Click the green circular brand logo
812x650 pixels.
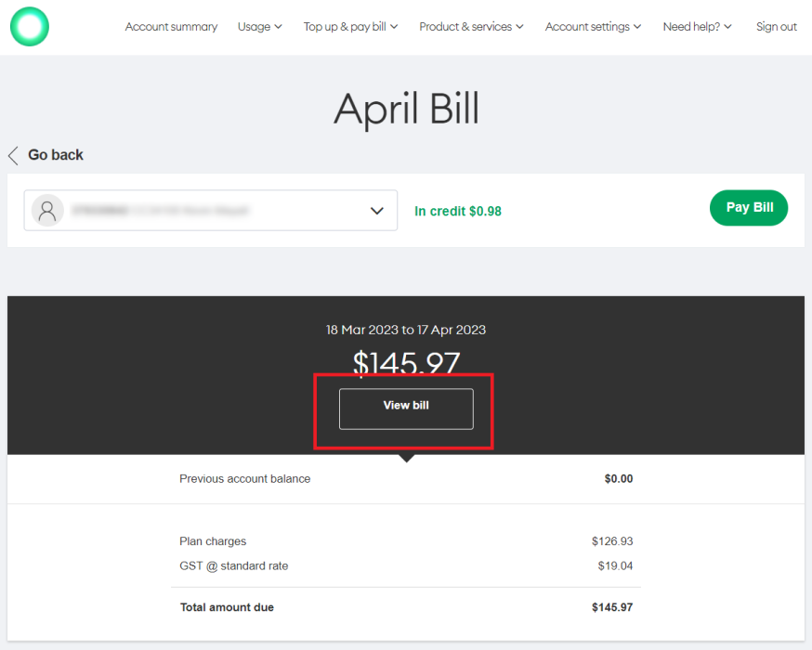tap(29, 26)
